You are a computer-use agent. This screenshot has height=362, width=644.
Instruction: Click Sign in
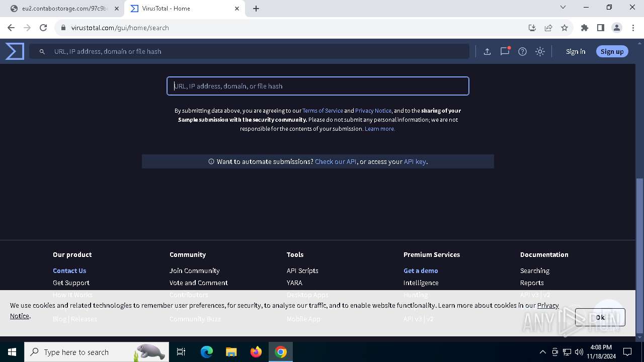pyautogui.click(x=576, y=51)
